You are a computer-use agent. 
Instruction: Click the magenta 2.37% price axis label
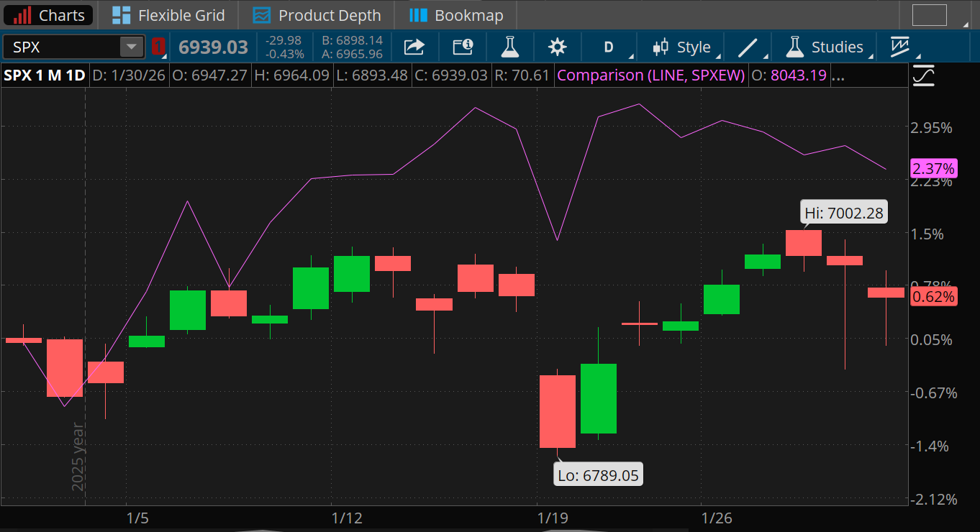(x=933, y=168)
